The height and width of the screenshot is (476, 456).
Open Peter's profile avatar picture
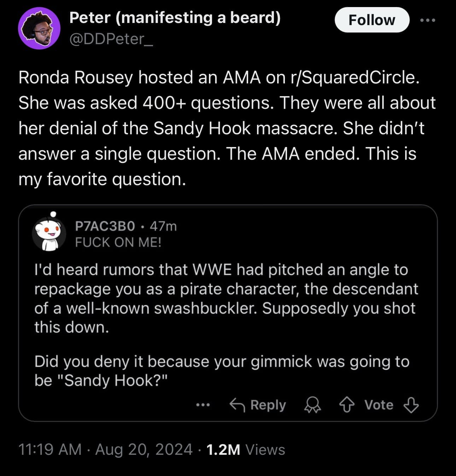(x=39, y=29)
